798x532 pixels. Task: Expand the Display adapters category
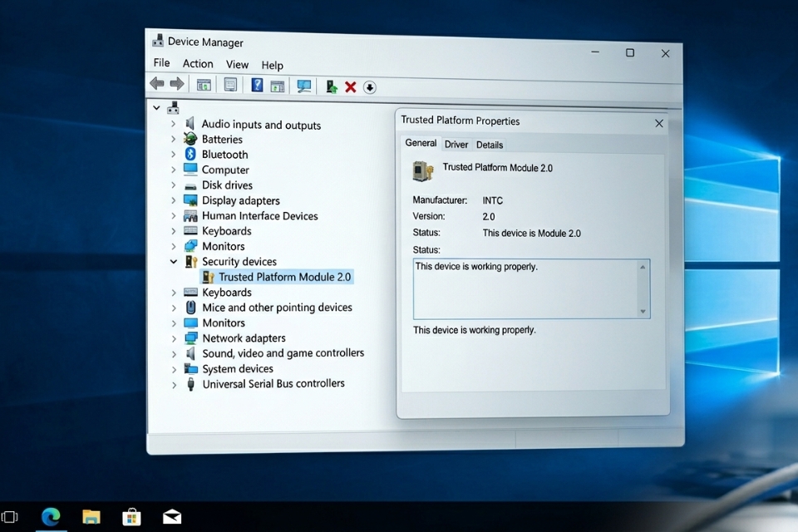tap(174, 200)
